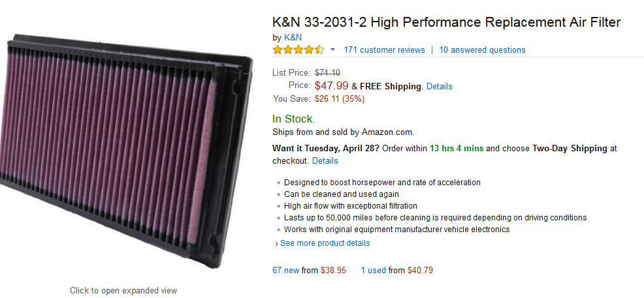644x298 pixels.
Task: Click the star rating icon
Action: (x=298, y=50)
